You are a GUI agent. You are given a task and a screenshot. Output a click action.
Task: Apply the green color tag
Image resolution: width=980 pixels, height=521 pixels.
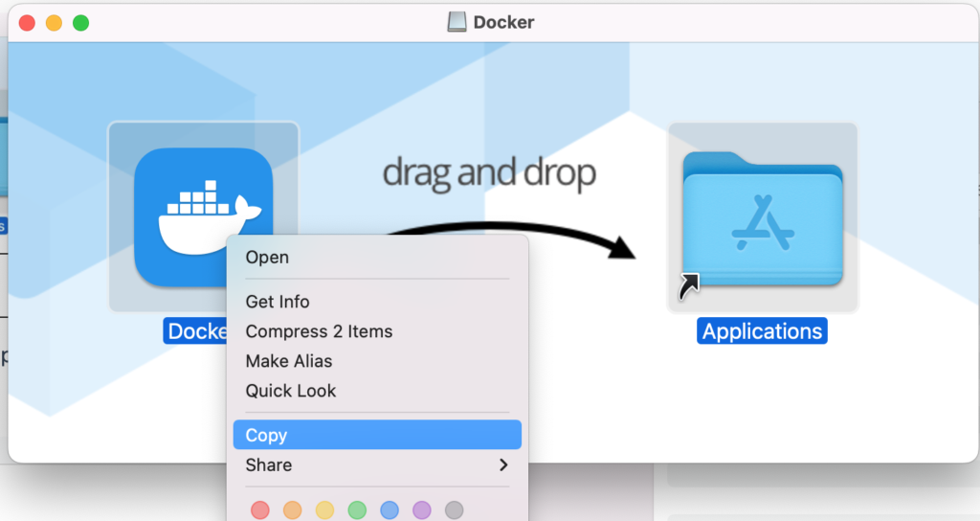(357, 510)
